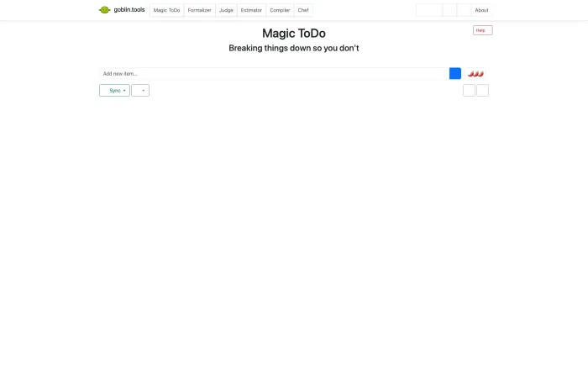Open the Judge tool tab
588x368 pixels.
click(x=226, y=10)
